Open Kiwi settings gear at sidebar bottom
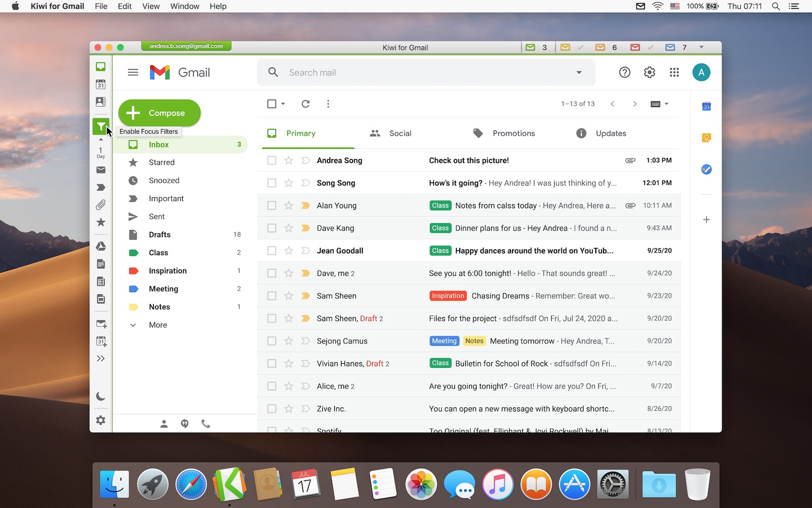Viewport: 812px width, 508px height. (x=101, y=420)
